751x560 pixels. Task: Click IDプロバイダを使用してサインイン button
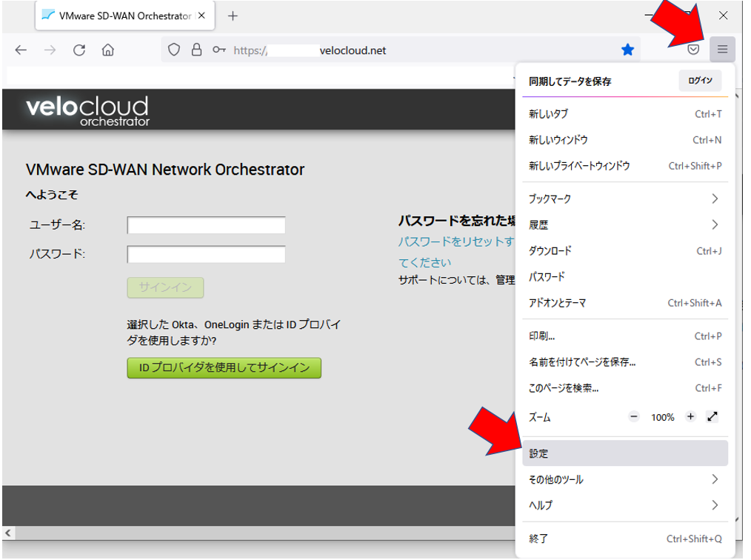coord(224,368)
